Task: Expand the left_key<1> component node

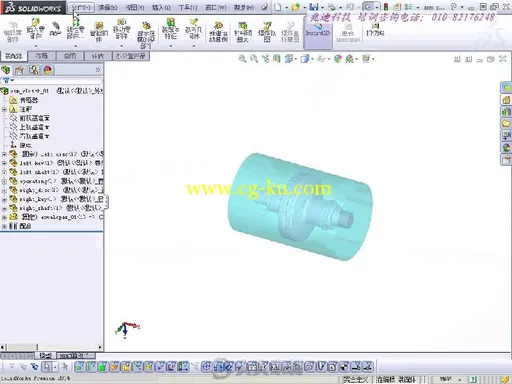Action: coord(4,163)
